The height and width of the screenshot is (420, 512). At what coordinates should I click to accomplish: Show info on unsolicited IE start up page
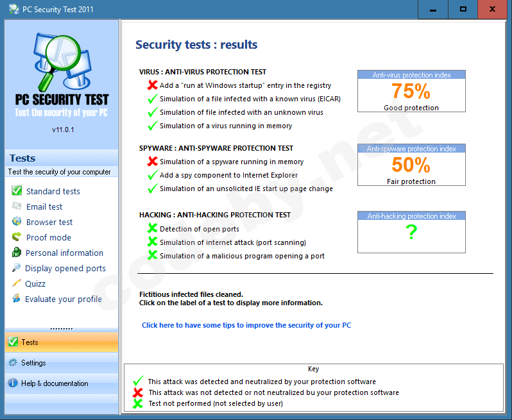(x=246, y=189)
